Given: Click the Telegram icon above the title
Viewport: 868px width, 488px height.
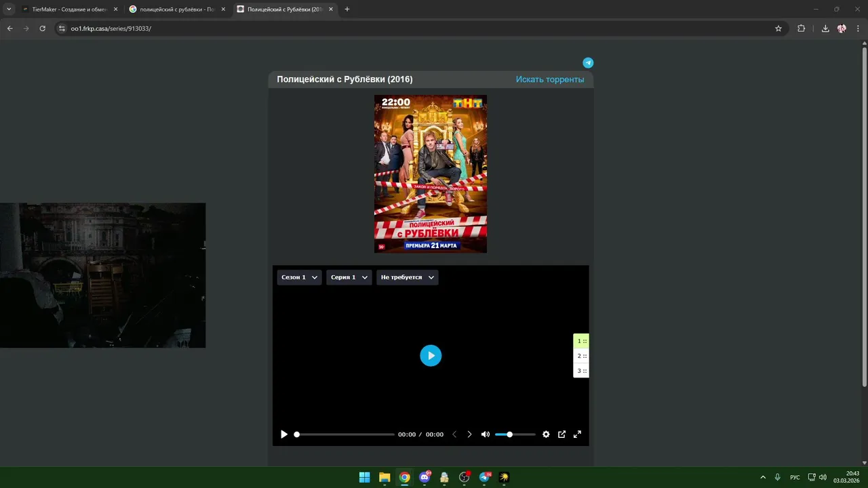Looking at the screenshot, I should pos(588,62).
